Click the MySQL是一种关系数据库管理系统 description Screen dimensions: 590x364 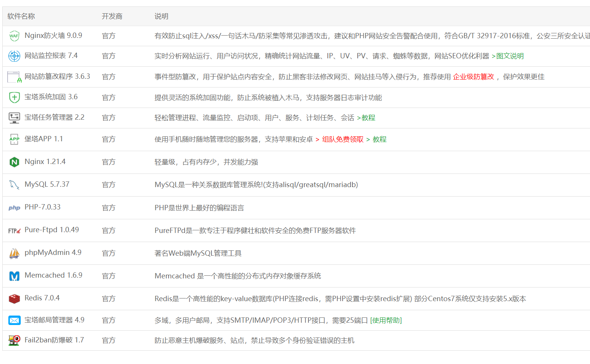pyautogui.click(x=256, y=185)
